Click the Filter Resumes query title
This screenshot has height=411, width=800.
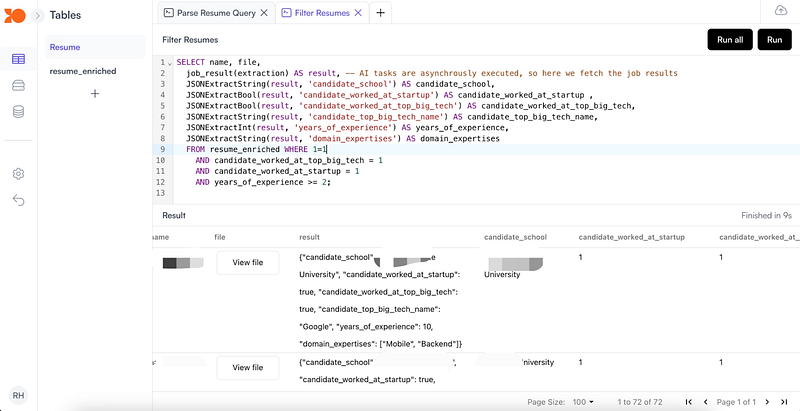pyautogui.click(x=190, y=40)
